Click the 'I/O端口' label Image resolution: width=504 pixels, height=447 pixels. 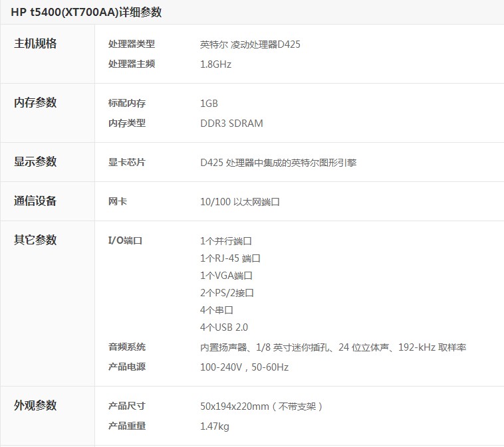pyautogui.click(x=125, y=240)
